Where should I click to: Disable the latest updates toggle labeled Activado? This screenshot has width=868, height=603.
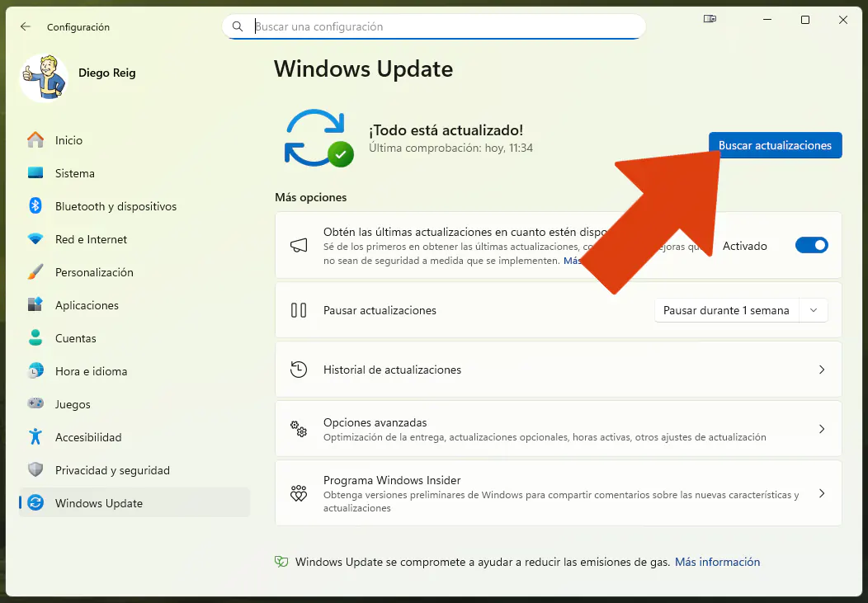click(x=812, y=245)
